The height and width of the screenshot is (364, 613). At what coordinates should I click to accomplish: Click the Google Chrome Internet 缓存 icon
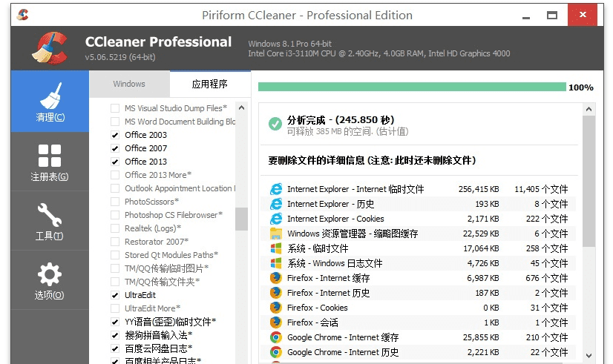[x=276, y=337]
